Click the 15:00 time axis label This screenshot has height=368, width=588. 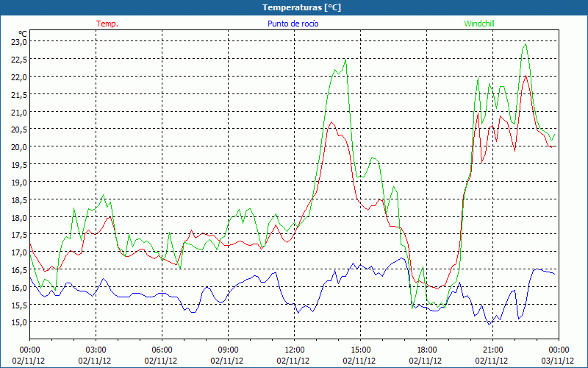360,350
